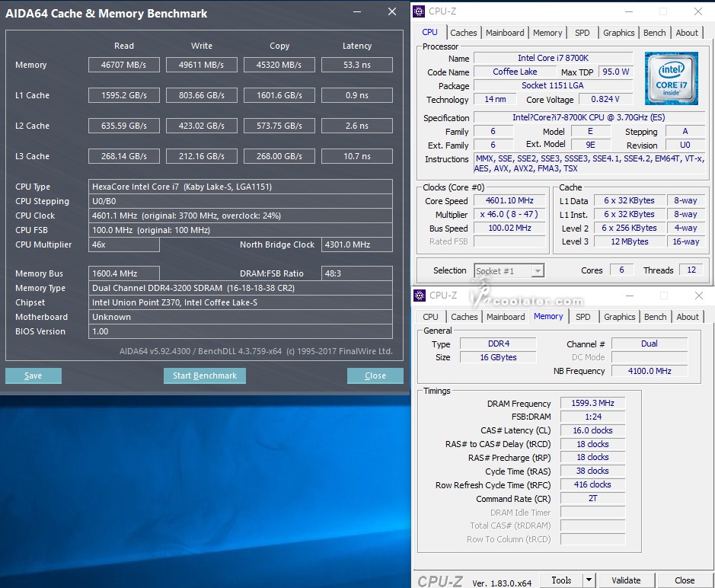
Task: Click Memory Bus value 1600.4 MHz
Action: pyautogui.click(x=124, y=273)
